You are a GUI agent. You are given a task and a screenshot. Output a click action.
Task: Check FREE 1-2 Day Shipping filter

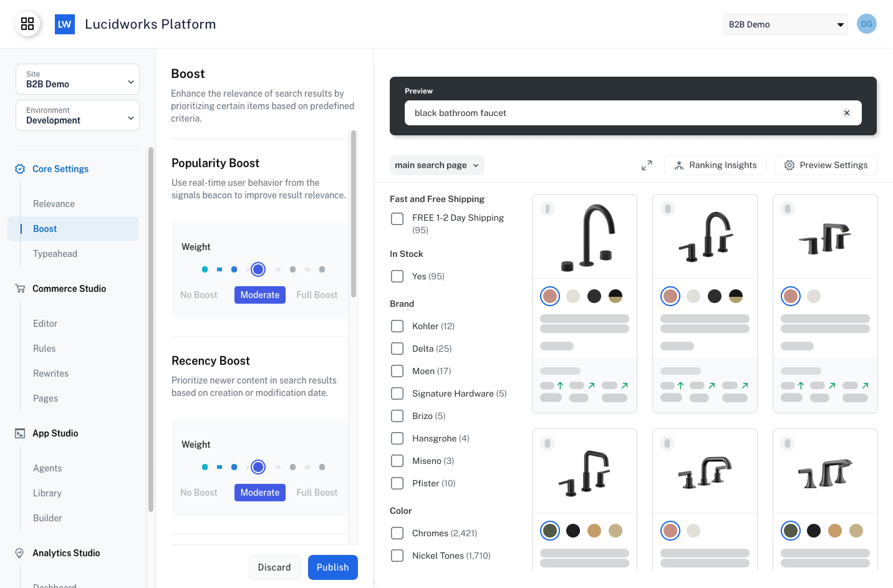tap(397, 219)
